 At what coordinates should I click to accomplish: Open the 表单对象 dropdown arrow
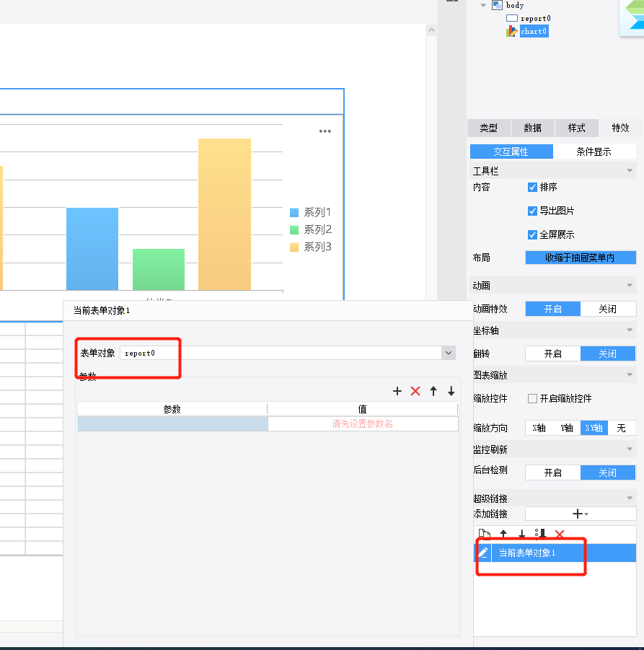pos(449,353)
